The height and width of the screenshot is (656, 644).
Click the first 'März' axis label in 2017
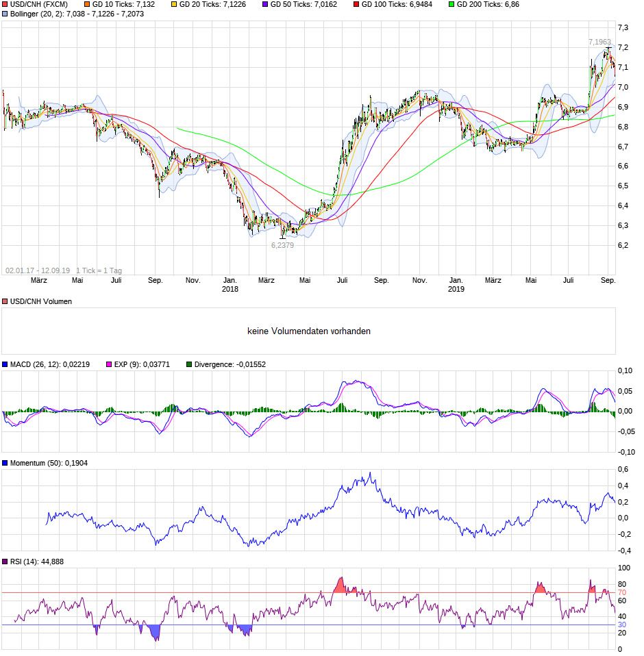pyautogui.click(x=39, y=280)
